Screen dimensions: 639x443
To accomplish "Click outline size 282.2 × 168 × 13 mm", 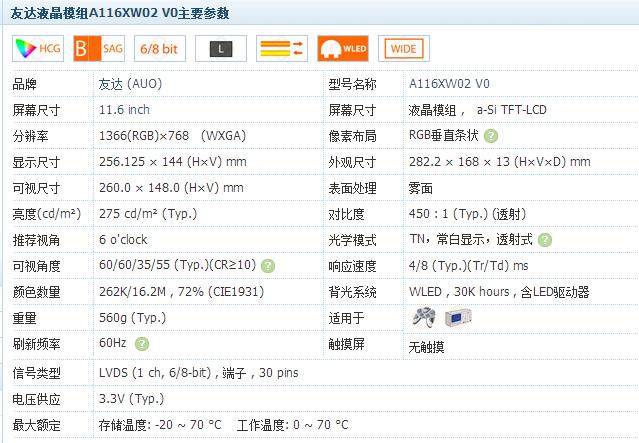I will (500, 162).
